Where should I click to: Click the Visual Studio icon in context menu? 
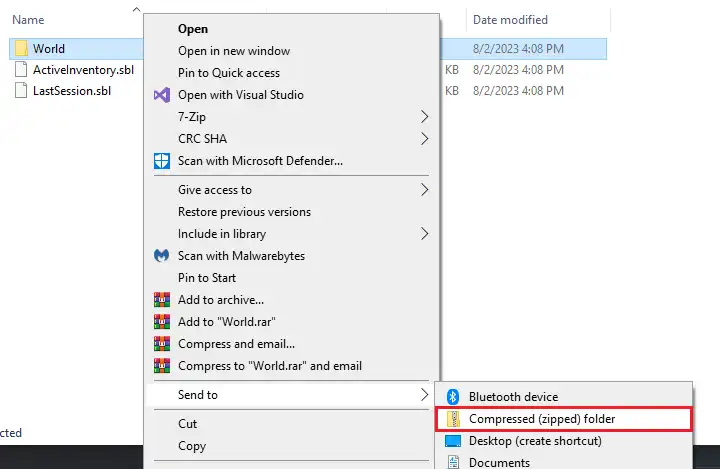click(x=161, y=95)
